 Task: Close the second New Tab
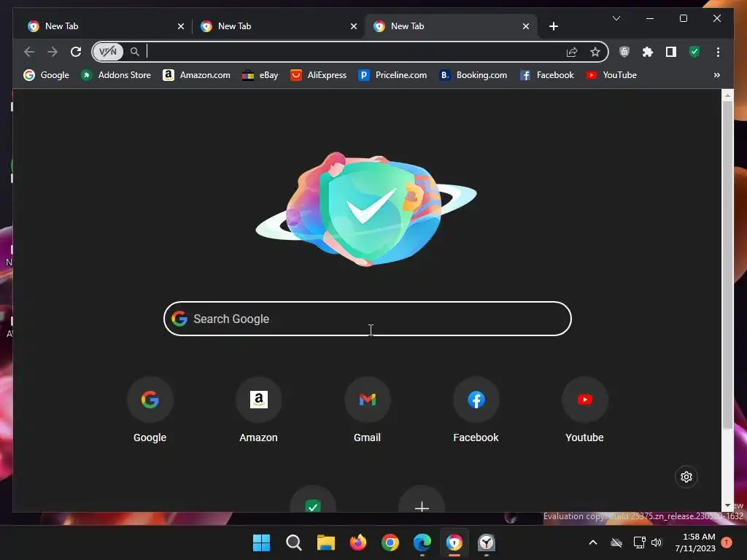pyautogui.click(x=354, y=26)
